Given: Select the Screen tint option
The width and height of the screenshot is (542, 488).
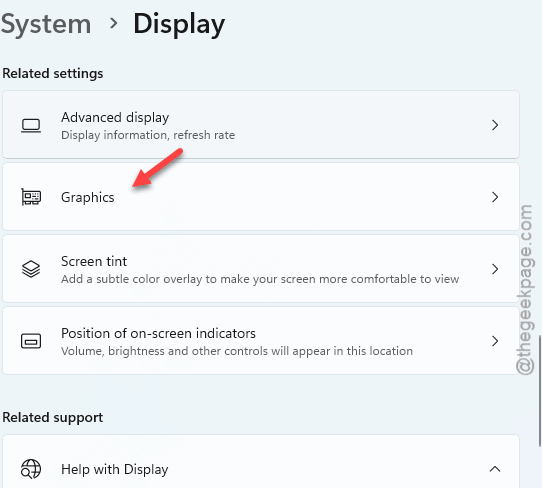Looking at the screenshot, I should (261, 269).
